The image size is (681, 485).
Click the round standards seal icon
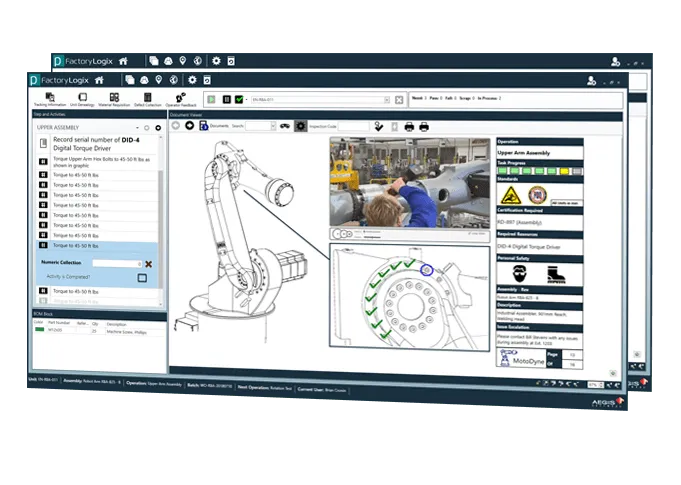(x=537, y=195)
